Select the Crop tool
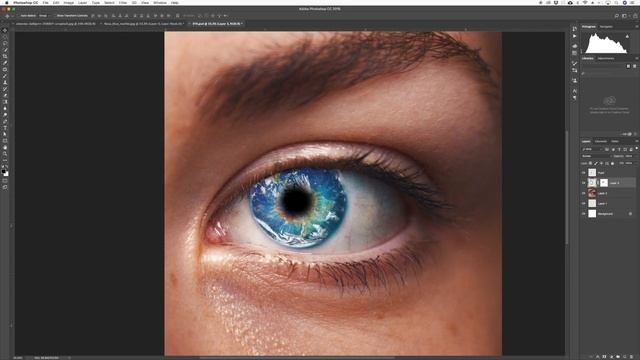The width and height of the screenshot is (640, 360). click(5, 56)
